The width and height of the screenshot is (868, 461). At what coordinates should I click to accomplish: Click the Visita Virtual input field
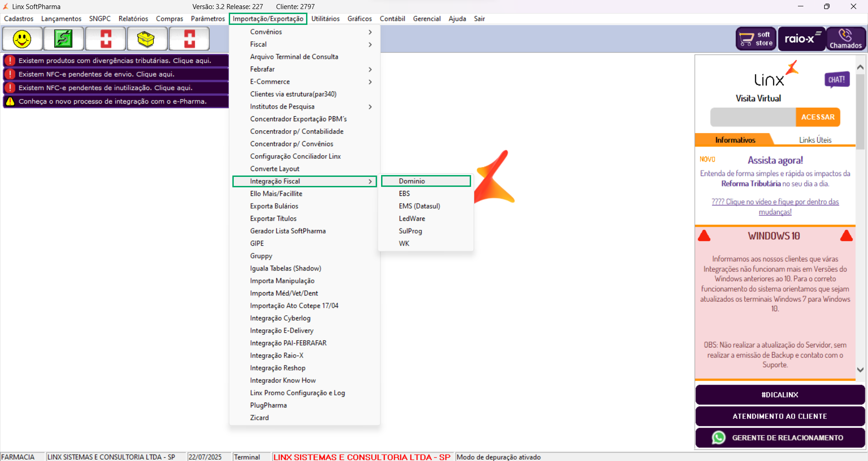tap(753, 117)
